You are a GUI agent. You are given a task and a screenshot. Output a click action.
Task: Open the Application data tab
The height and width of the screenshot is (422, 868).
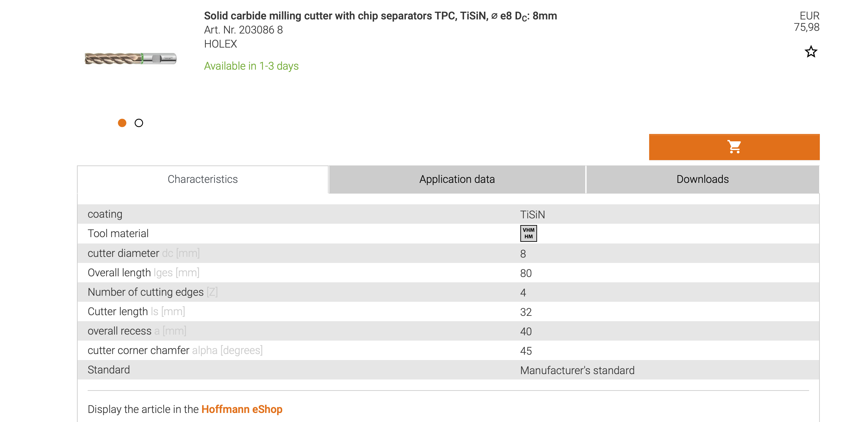(456, 179)
